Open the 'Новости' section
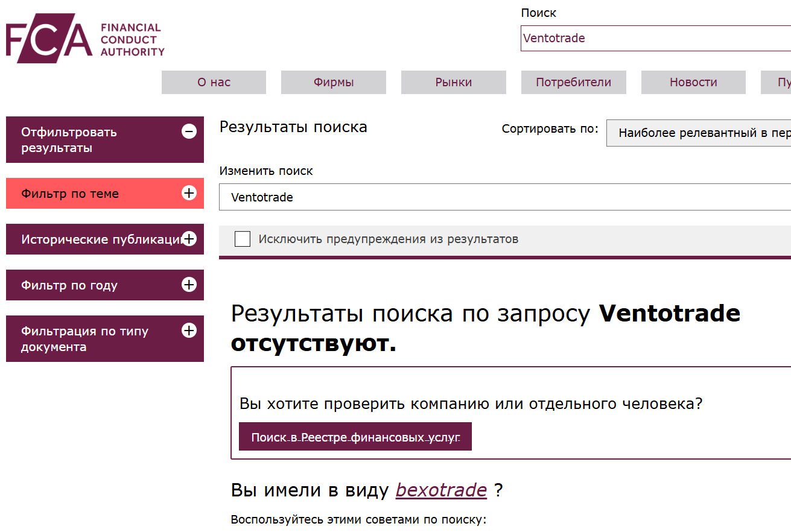Image resolution: width=791 pixels, height=532 pixels. (693, 82)
